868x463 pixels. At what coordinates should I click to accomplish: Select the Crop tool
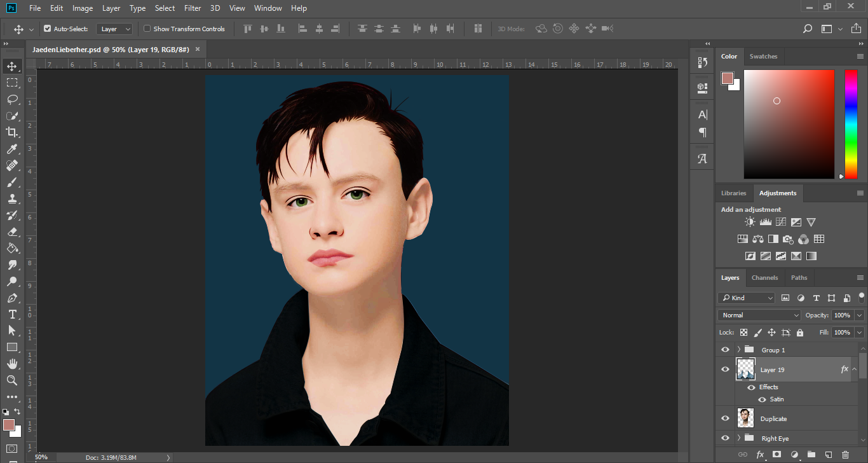coord(12,132)
